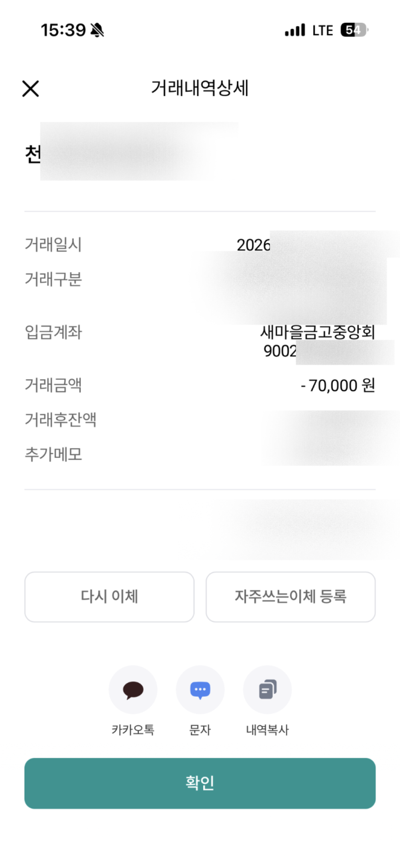This screenshot has height=868, width=400.
Task: Tap the silent bell icon in status bar
Action: pos(97,30)
